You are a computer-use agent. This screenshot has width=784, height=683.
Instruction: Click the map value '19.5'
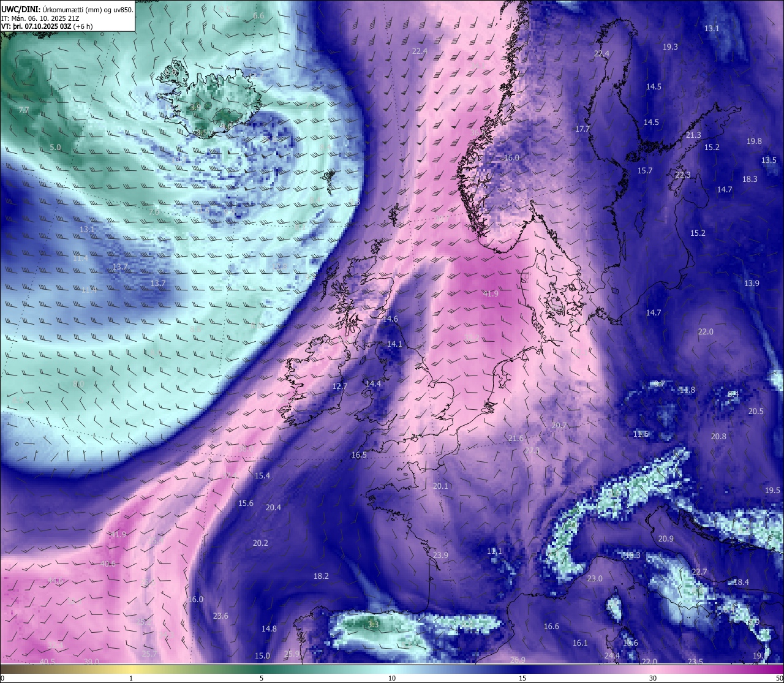772,491
